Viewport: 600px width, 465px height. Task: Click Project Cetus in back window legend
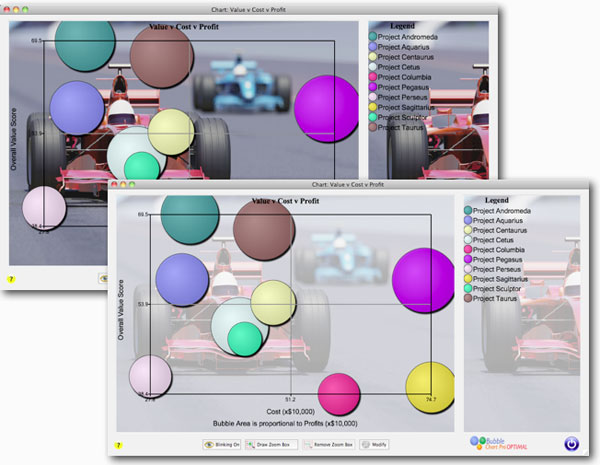click(398, 68)
